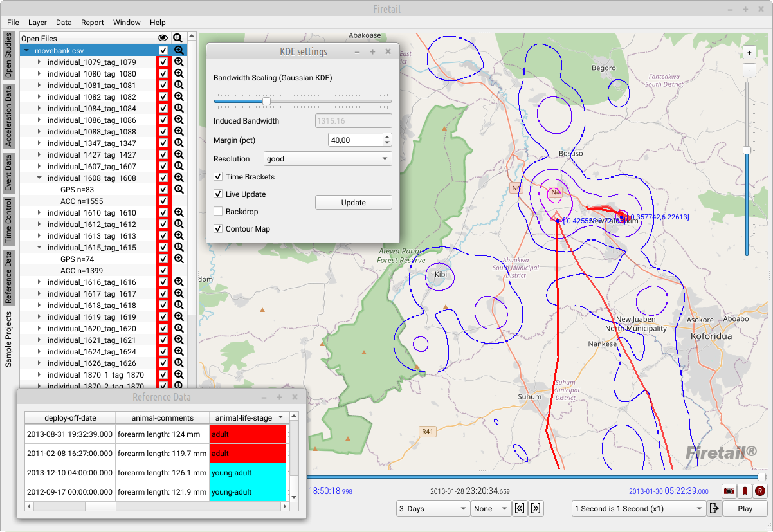Sort by deploy-off-date column header
The image size is (773, 532).
[70, 418]
